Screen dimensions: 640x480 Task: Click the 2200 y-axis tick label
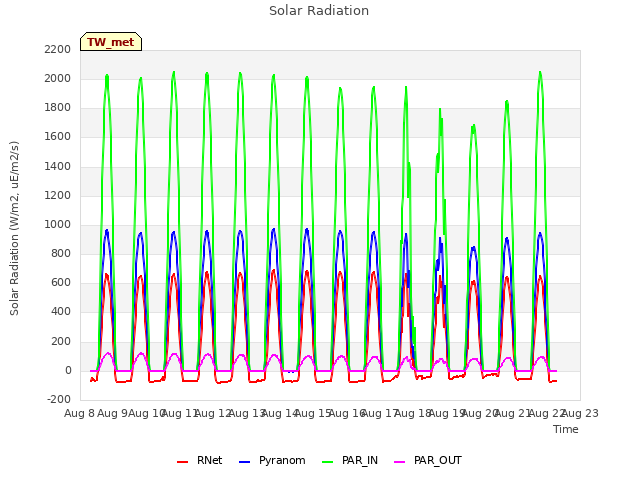tap(58, 49)
